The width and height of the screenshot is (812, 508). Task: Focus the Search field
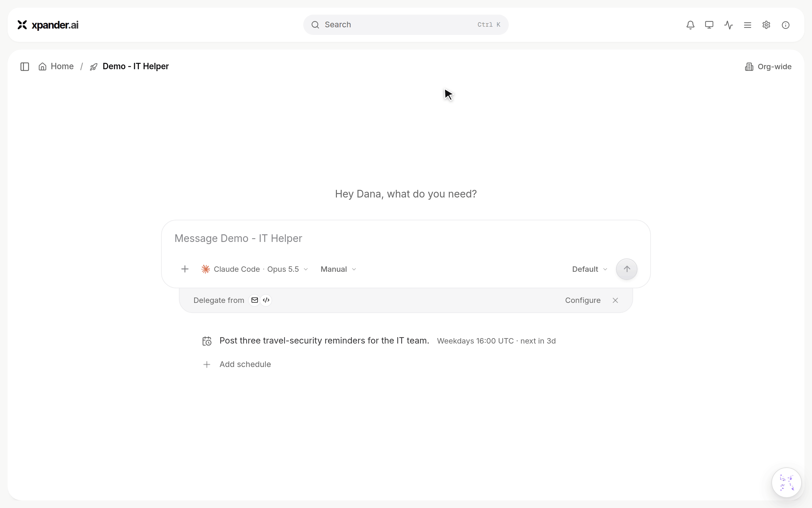pos(406,25)
